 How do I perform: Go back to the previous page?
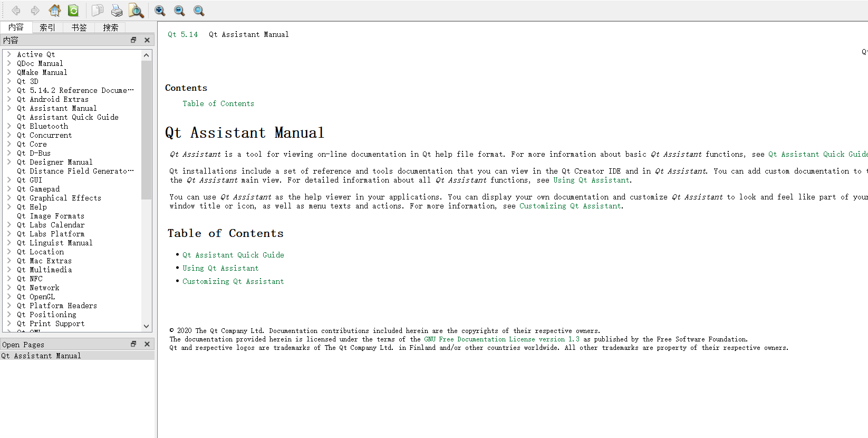[x=16, y=11]
